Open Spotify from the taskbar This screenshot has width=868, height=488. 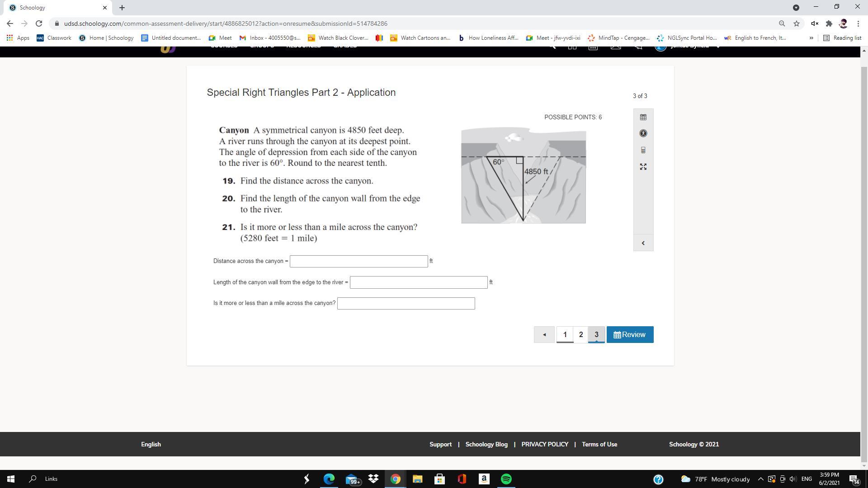pyautogui.click(x=506, y=479)
